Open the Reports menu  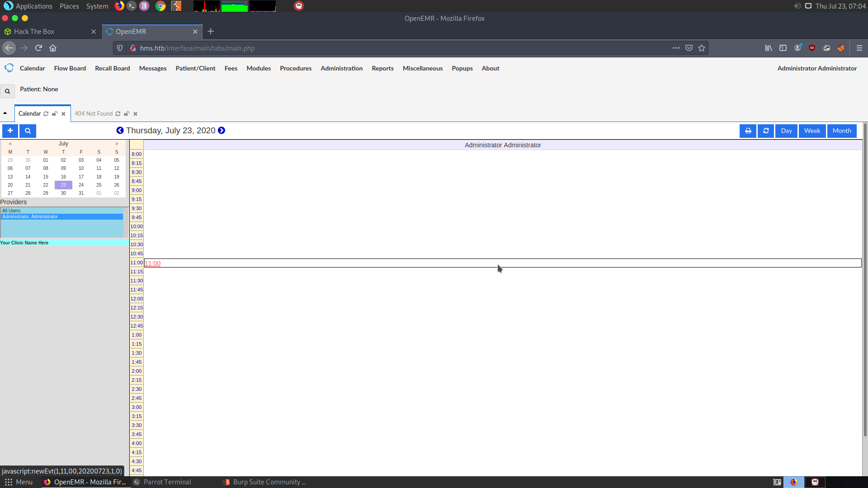[382, 68]
